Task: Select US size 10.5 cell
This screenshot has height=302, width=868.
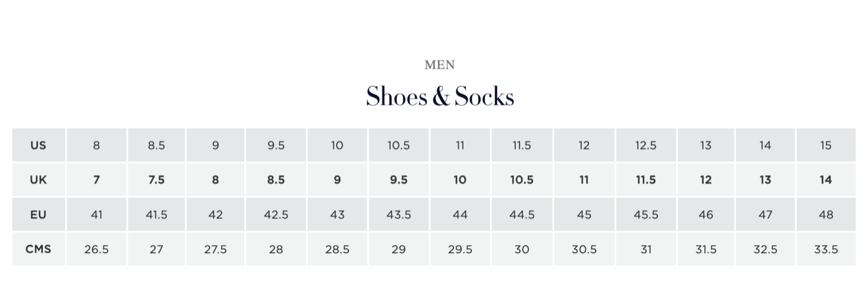Action: click(x=399, y=145)
